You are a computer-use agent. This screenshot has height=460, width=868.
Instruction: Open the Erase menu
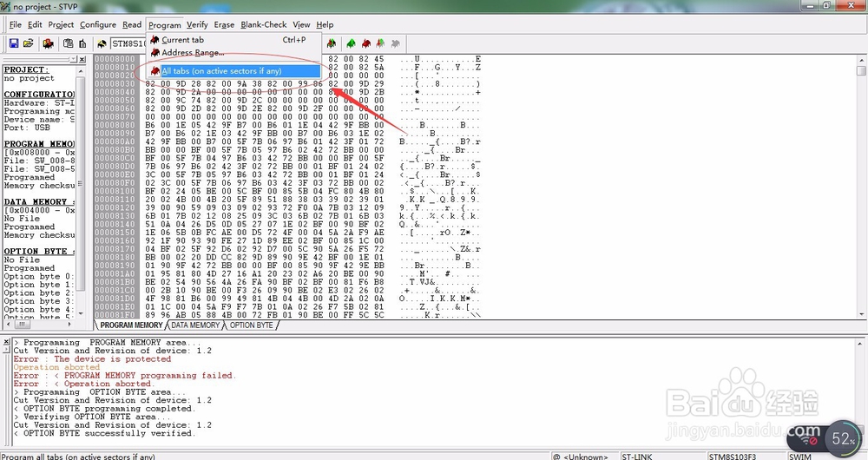point(224,24)
